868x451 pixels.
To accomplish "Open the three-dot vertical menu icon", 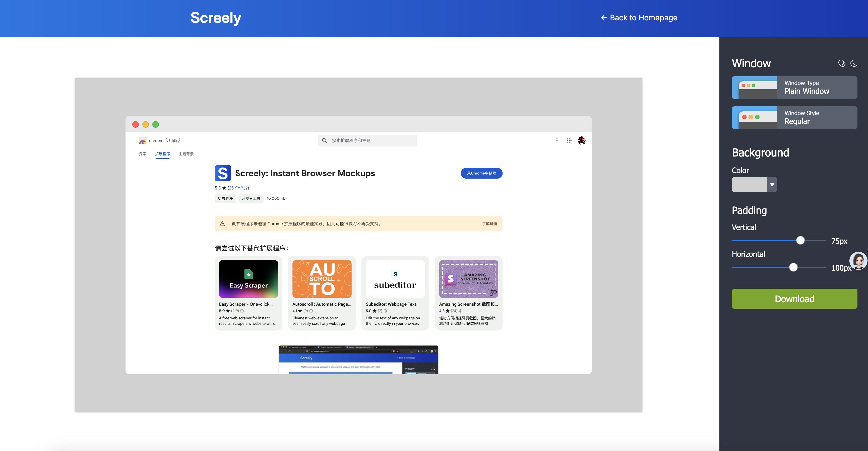I will click(557, 140).
